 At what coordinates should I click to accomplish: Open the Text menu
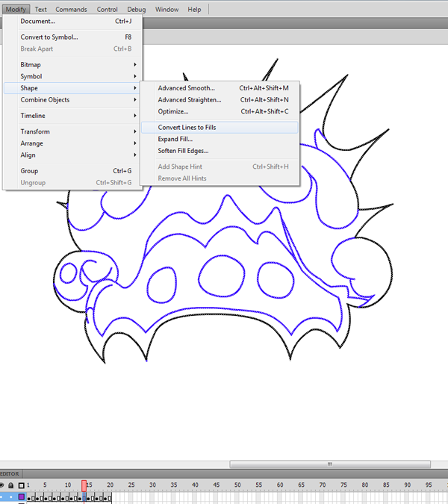pos(41,9)
